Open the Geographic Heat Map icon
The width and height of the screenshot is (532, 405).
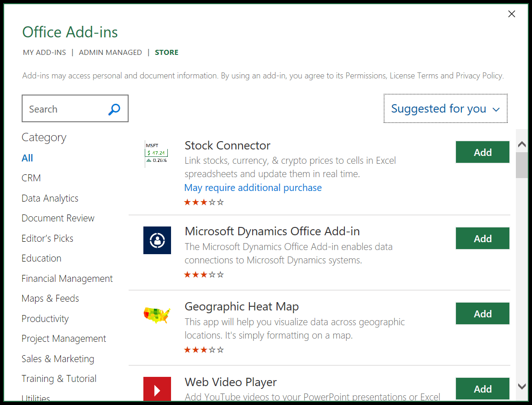pyautogui.click(x=157, y=315)
